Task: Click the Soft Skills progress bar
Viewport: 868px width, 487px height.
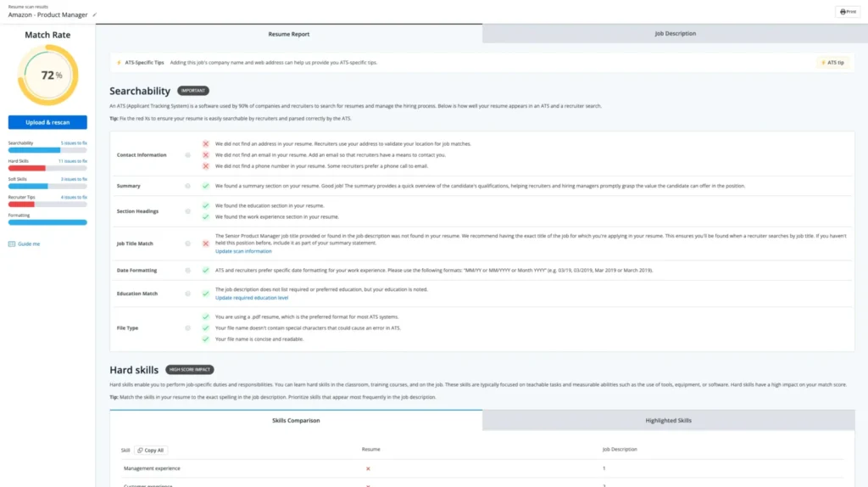Action: click(x=47, y=186)
